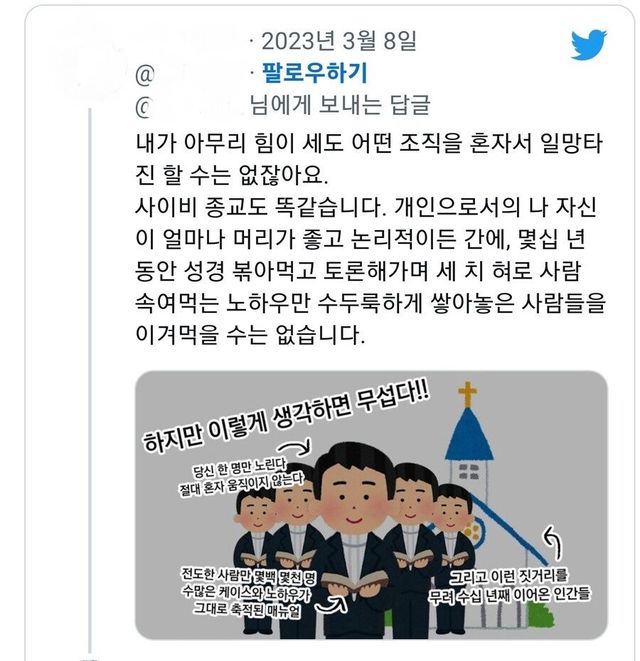Open the tweet date 2023년 3월 8일

tap(339, 41)
